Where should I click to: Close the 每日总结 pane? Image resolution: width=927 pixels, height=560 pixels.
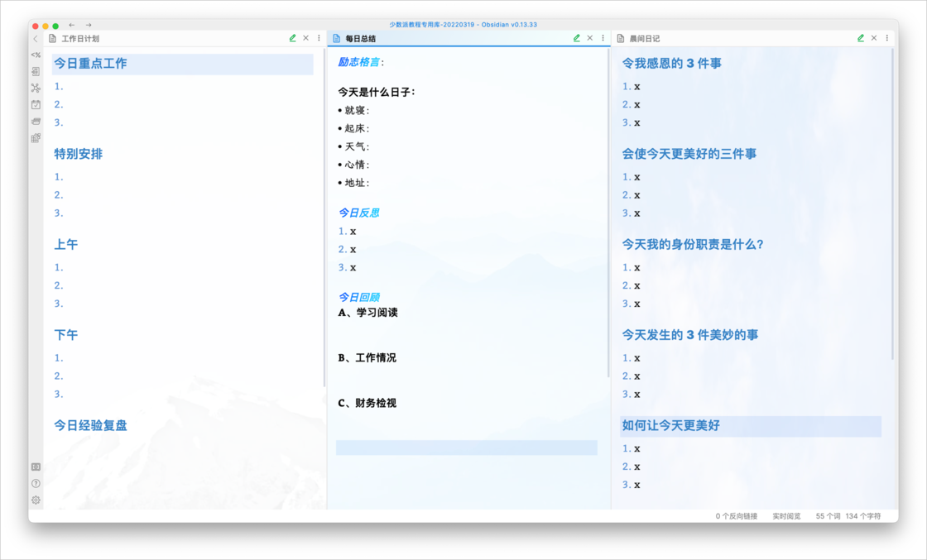coord(590,38)
